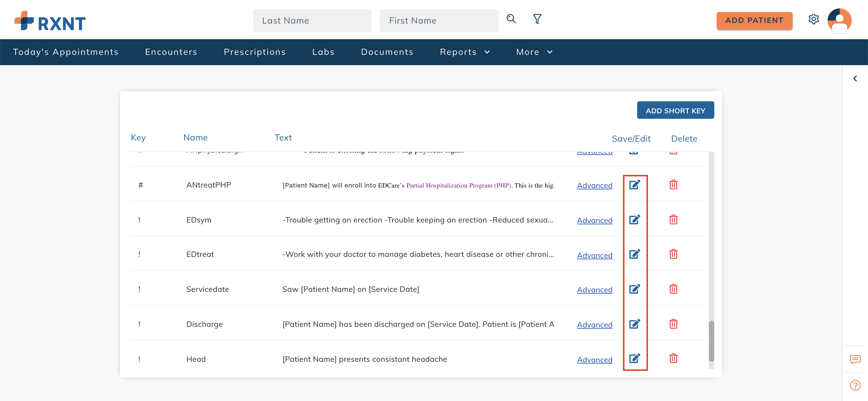Expand the More dropdown

click(534, 52)
